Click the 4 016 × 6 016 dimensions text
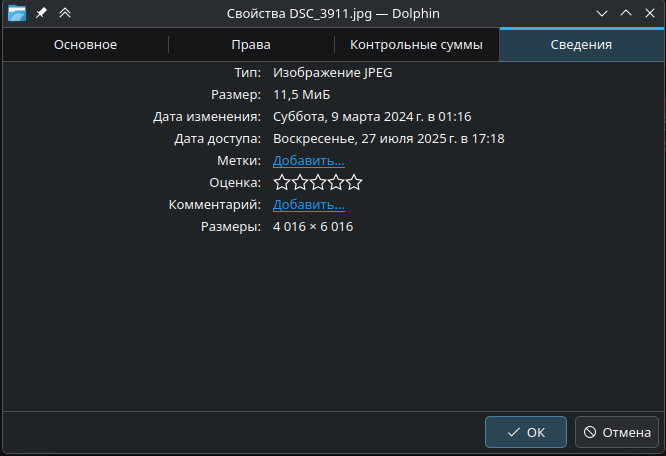Image resolution: width=666 pixels, height=456 pixels. [x=313, y=227]
